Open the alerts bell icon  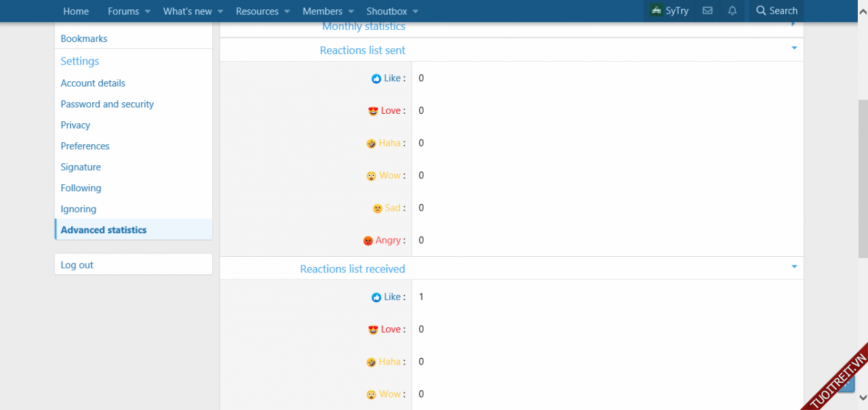point(732,11)
